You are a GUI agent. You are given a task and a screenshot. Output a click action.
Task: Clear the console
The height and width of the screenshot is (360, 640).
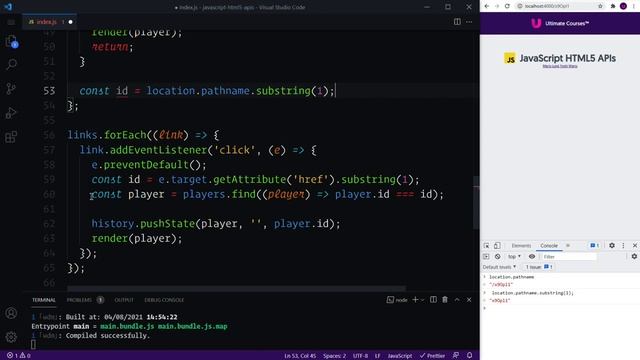497,257
